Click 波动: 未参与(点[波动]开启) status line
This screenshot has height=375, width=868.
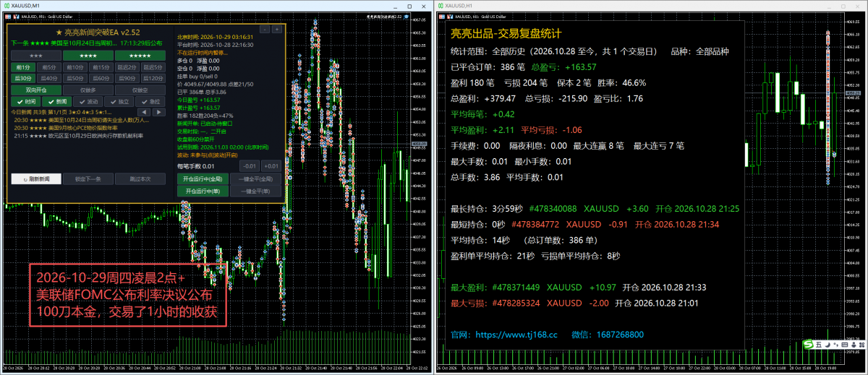[x=208, y=155]
